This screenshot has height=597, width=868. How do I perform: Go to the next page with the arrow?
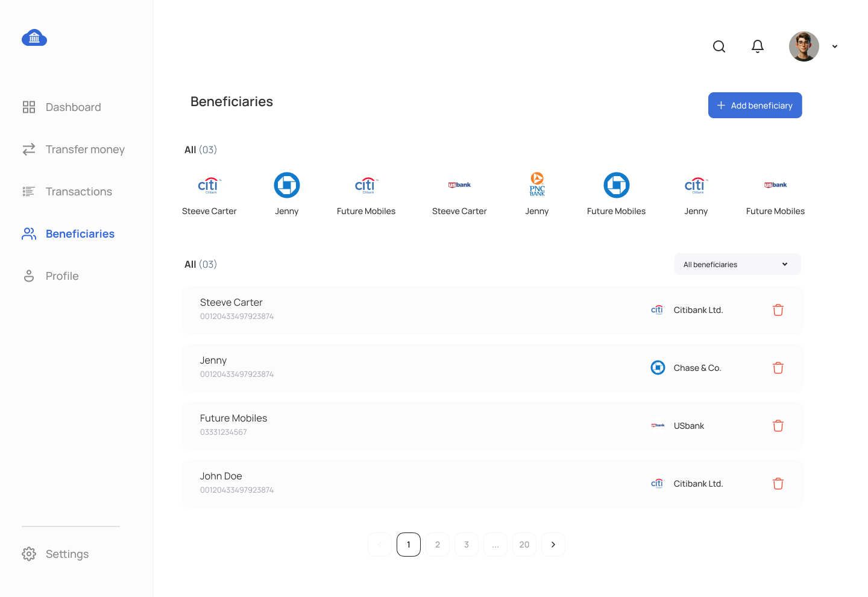tap(553, 545)
